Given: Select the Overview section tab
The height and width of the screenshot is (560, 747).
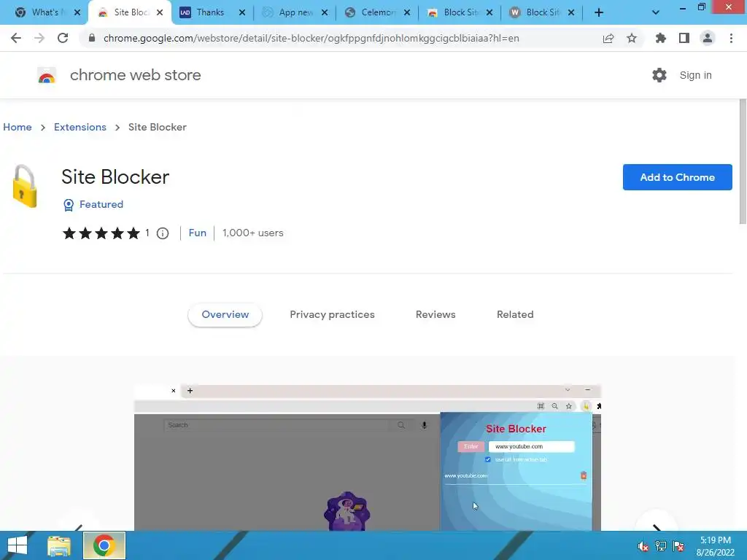Looking at the screenshot, I should pyautogui.click(x=225, y=315).
